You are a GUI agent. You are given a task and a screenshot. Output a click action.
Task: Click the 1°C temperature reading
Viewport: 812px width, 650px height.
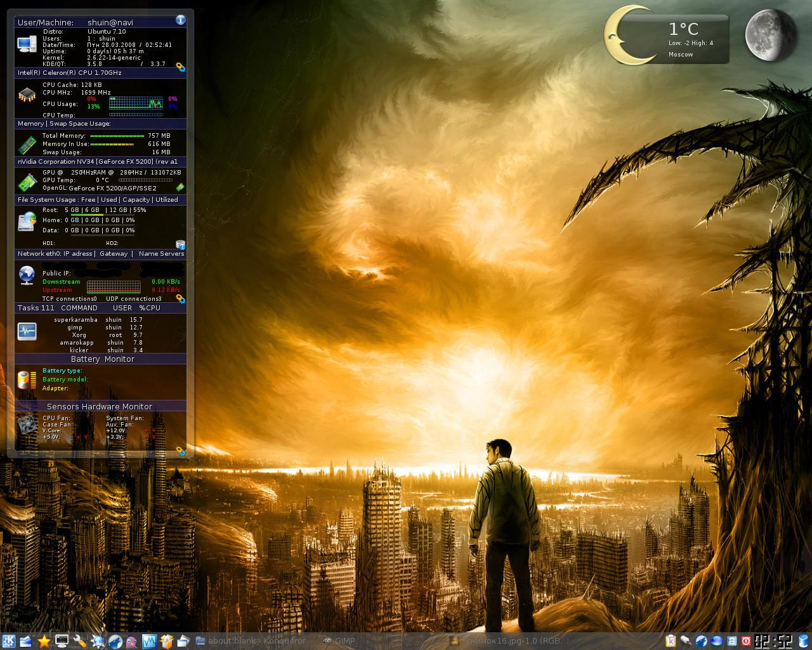(683, 29)
